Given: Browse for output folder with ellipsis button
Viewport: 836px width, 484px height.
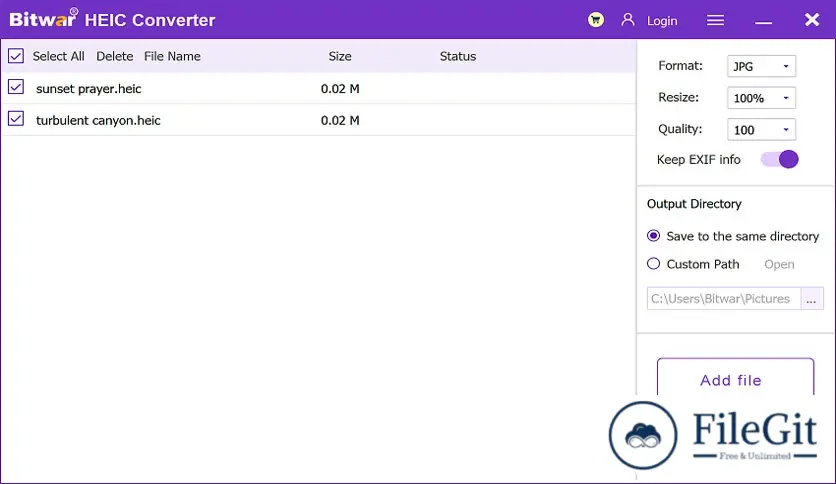Looking at the screenshot, I should point(812,298).
